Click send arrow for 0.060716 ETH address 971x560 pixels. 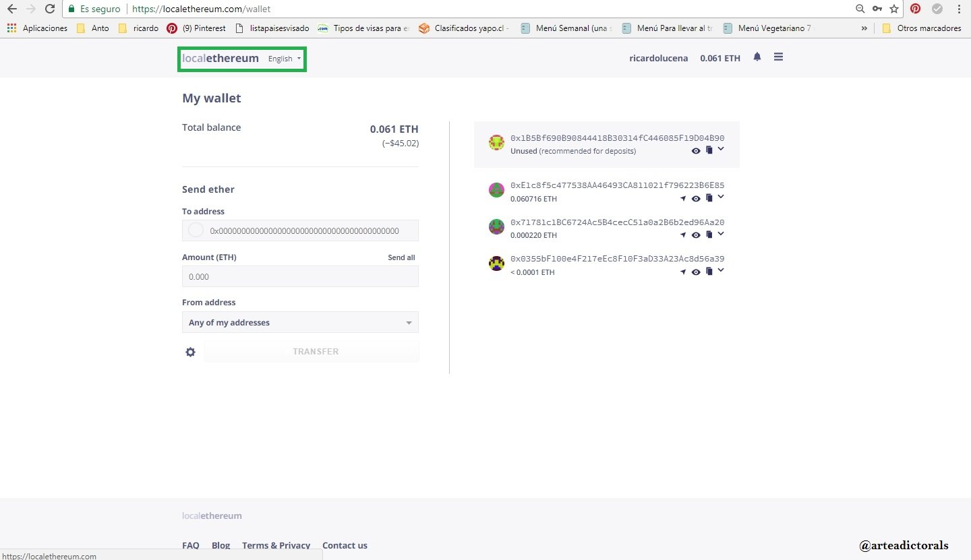683,199
